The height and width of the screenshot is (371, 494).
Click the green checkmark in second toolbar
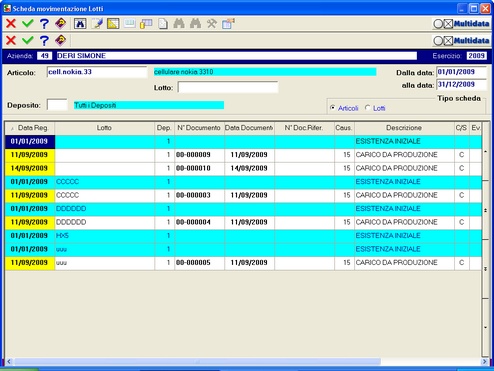tap(28, 40)
